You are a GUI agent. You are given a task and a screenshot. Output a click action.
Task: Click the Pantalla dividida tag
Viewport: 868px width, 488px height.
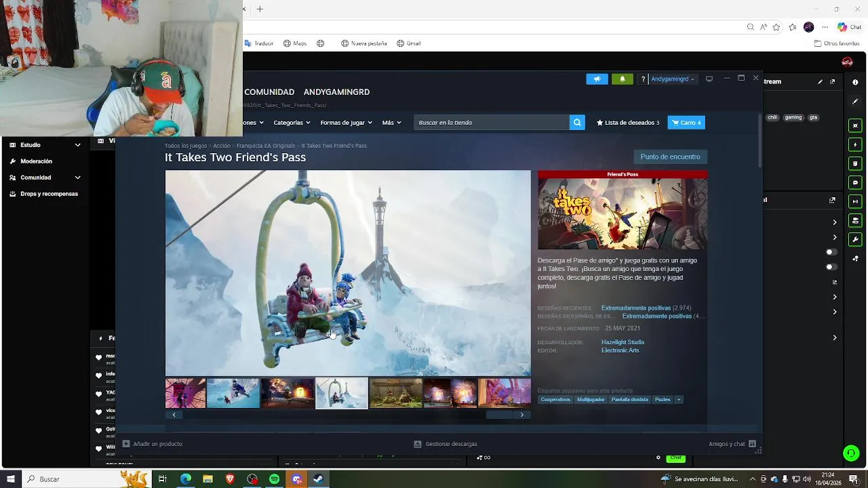[630, 400]
